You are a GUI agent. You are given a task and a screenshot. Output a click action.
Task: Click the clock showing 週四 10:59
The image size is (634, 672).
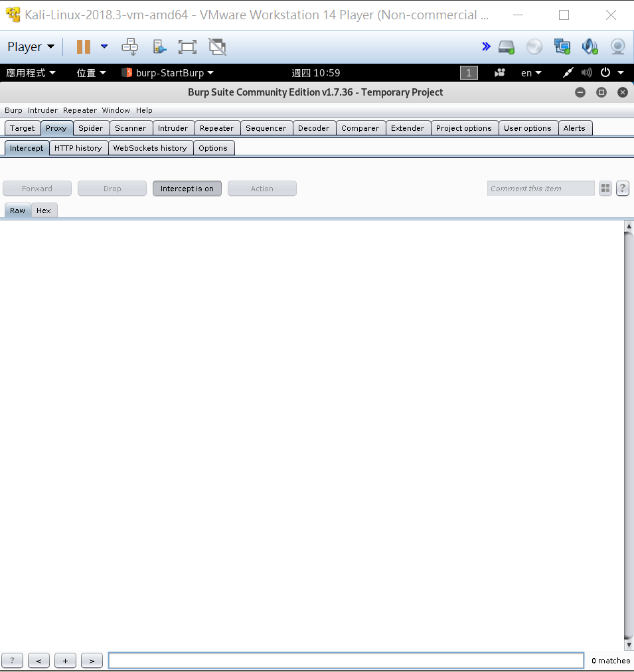tap(316, 73)
